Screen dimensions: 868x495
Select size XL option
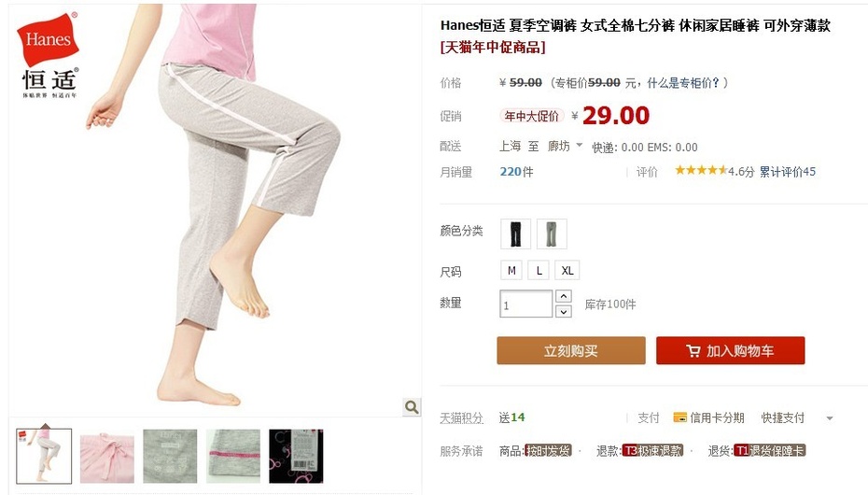[567, 270]
